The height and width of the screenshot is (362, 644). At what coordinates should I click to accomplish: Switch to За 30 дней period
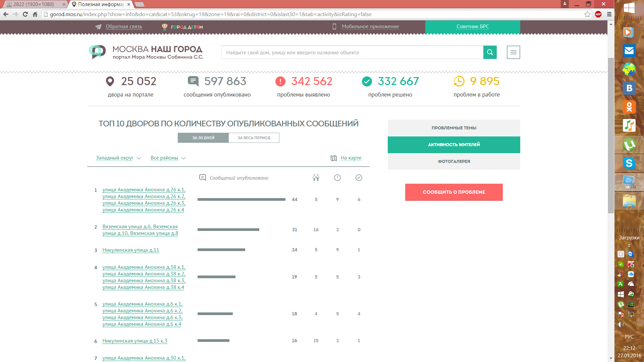pos(203,138)
